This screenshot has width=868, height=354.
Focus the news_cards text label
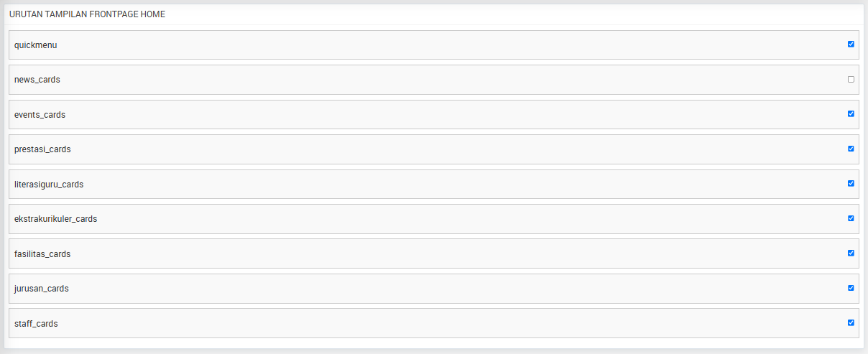tap(37, 80)
